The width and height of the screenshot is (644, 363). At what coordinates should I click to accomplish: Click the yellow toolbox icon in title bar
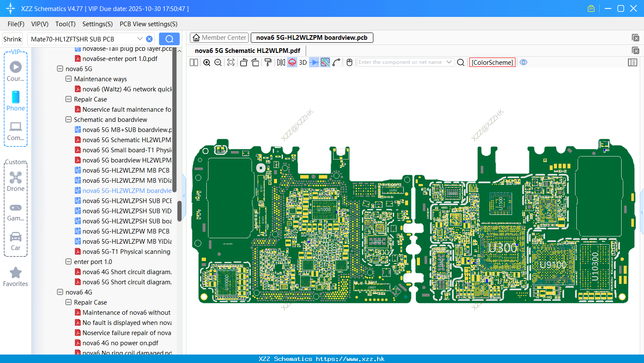tap(591, 8)
